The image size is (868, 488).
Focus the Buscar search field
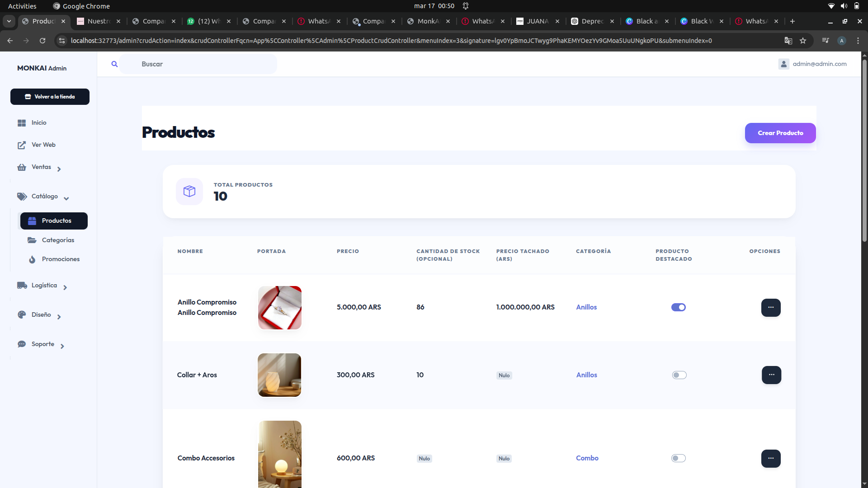pos(199,64)
